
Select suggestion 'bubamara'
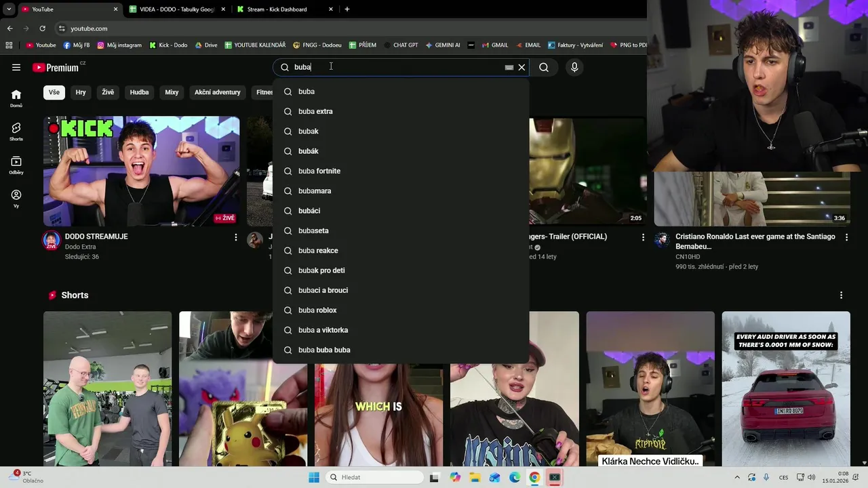401,191
